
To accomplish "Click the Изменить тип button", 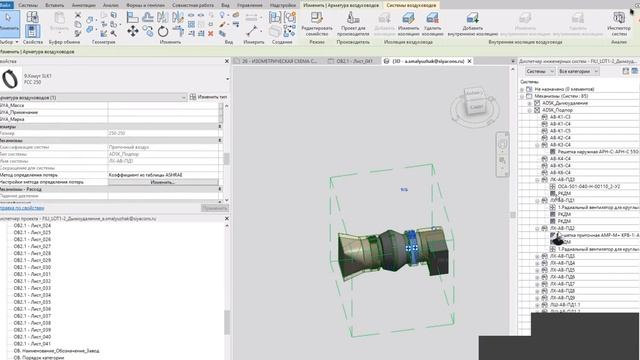I will pyautogui.click(x=209, y=97).
